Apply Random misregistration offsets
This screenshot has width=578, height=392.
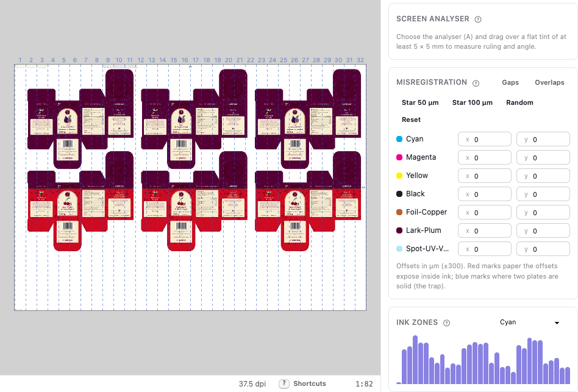point(519,102)
